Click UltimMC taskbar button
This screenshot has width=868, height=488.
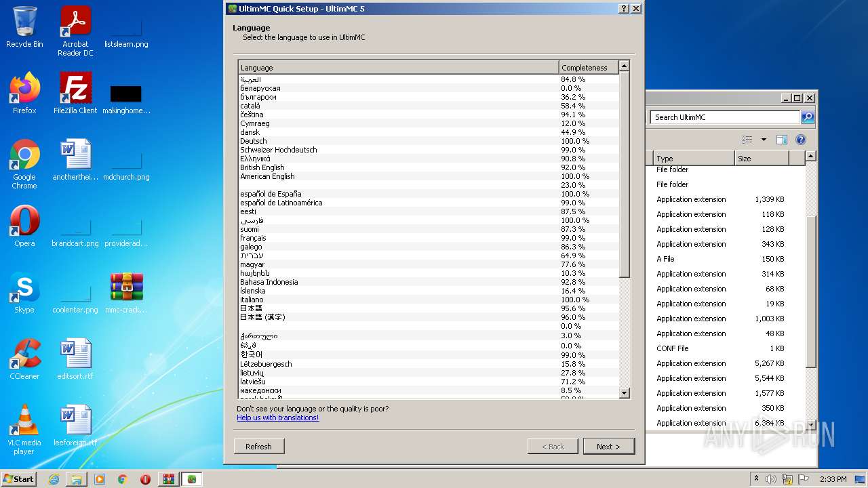click(192, 479)
